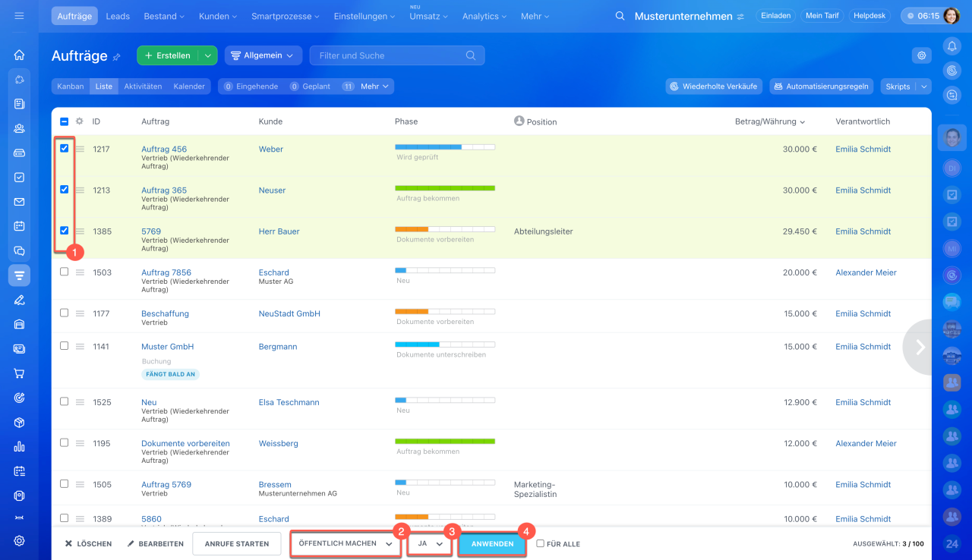This screenshot has width=972, height=560.
Task: Open the Ja value dropdown
Action: coord(430,544)
